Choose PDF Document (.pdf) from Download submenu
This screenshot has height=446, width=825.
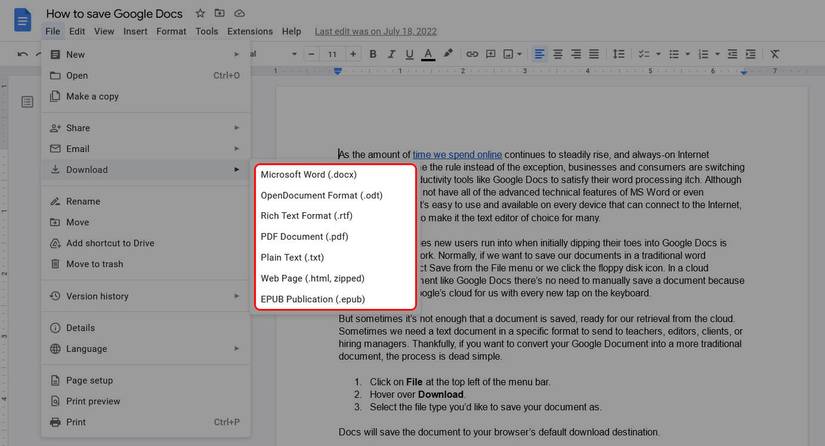[304, 237]
